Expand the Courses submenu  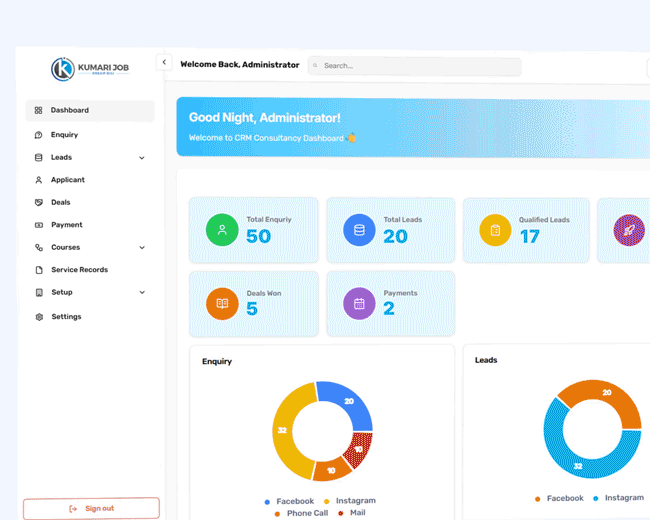tap(142, 248)
